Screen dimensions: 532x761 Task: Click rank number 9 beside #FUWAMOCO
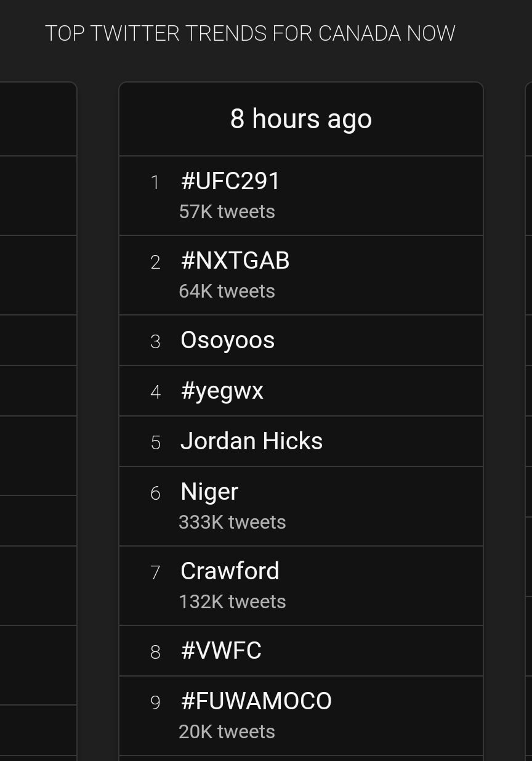[x=155, y=702]
